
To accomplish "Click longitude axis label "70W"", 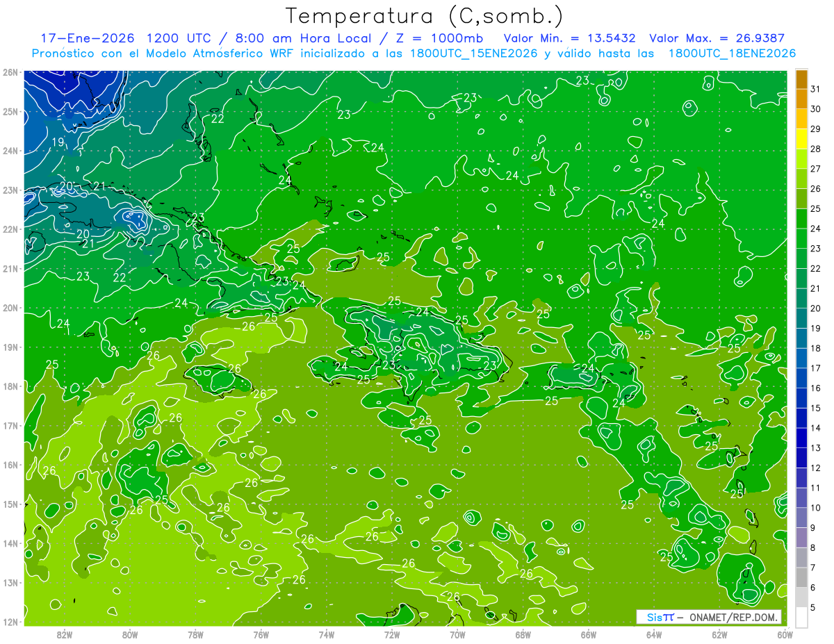I will 457,634.
